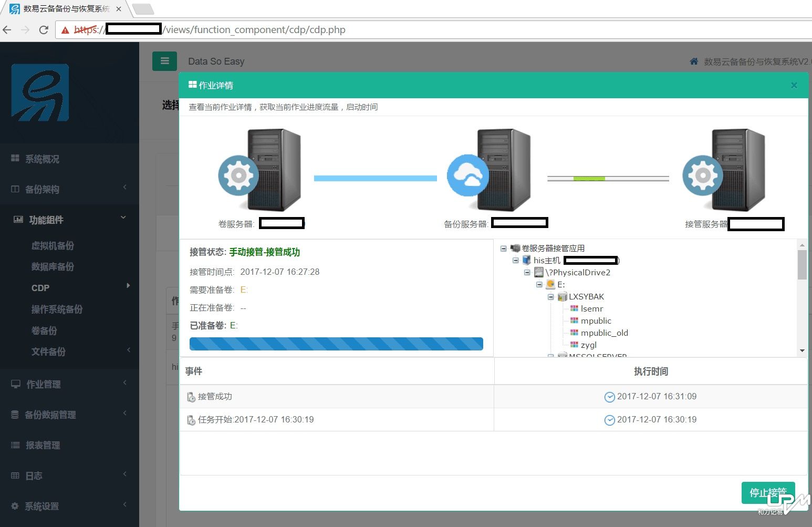Click the tree panel scroll down arrow
Screen dimensions: 812x527
click(802, 350)
